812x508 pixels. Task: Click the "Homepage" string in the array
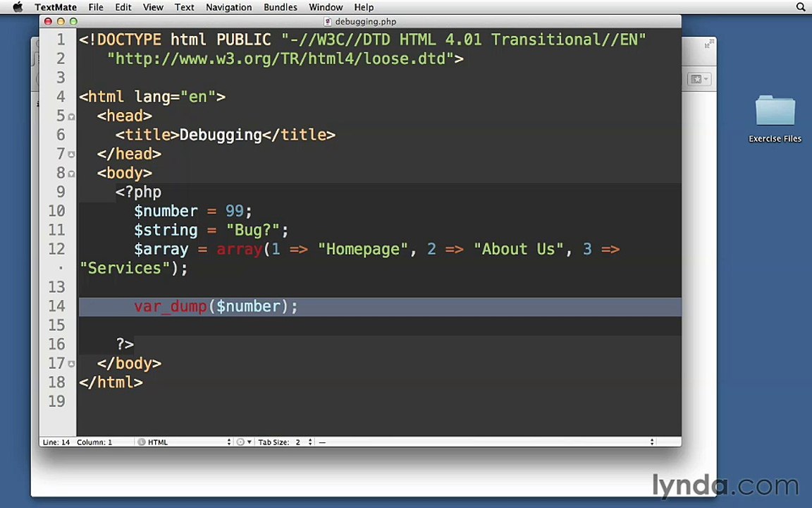[x=363, y=249]
